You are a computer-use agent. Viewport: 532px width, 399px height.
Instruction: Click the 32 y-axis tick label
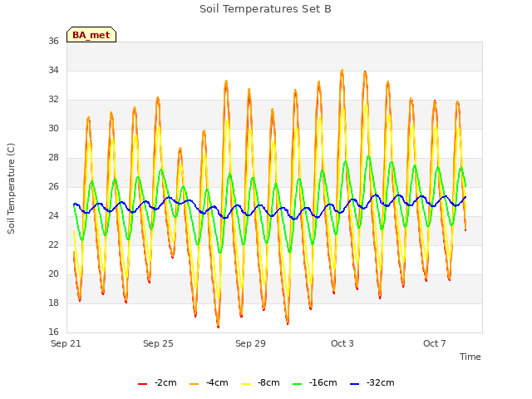(53, 100)
